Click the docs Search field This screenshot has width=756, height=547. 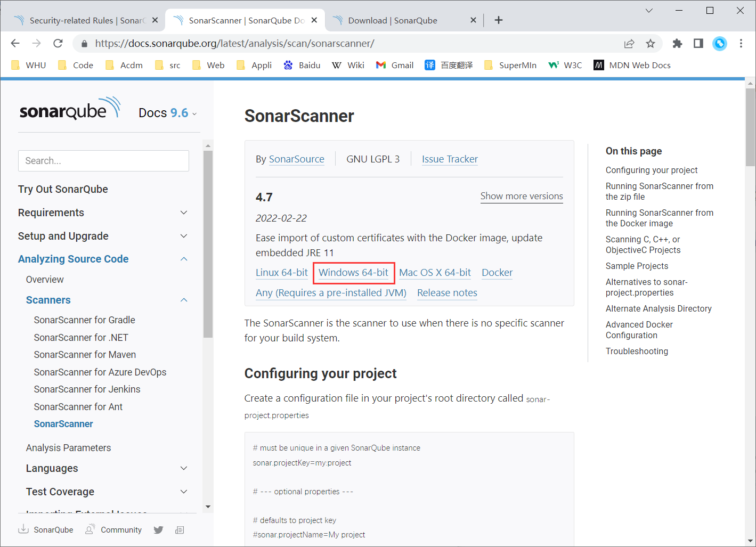click(103, 161)
